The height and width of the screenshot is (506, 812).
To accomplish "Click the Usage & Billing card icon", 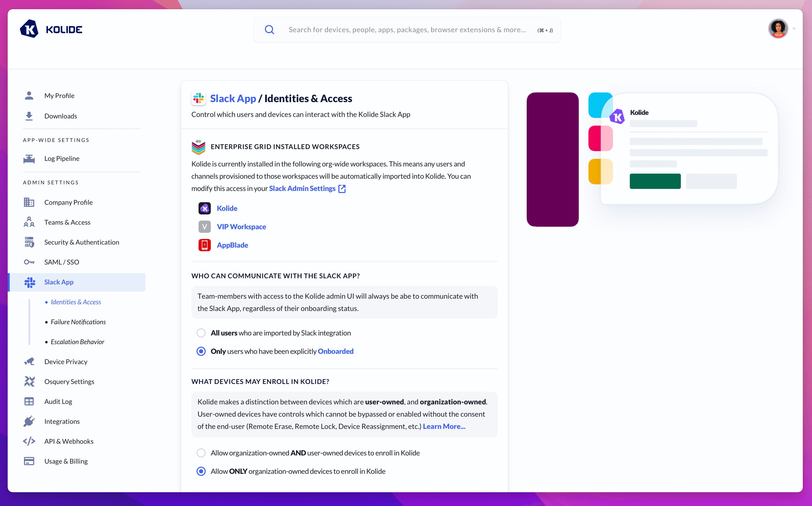I will click(x=29, y=461).
